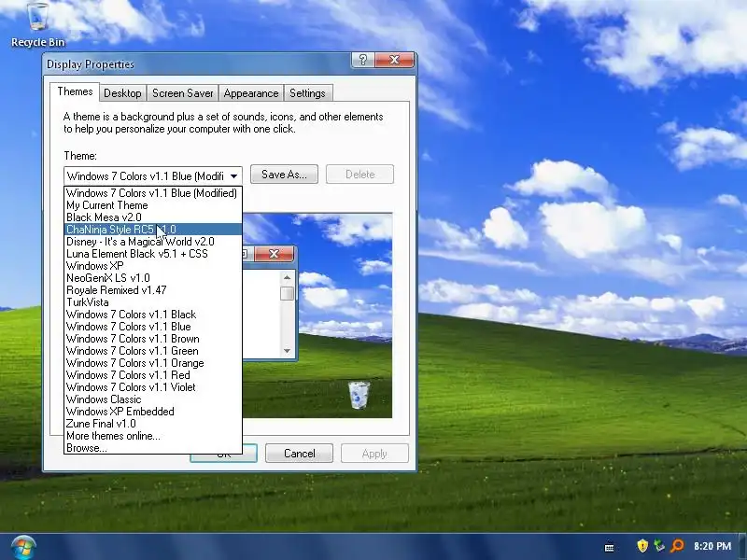Pick the Zune Final v1.0 theme
This screenshot has width=747, height=560.
tap(153, 424)
